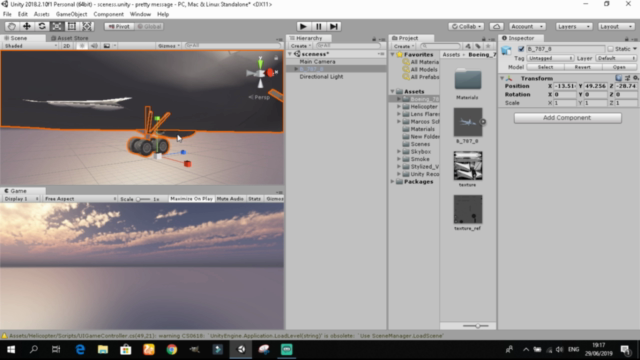Image resolution: width=640 pixels, height=360 pixels.
Task: Click the Add Component button
Action: point(567,118)
